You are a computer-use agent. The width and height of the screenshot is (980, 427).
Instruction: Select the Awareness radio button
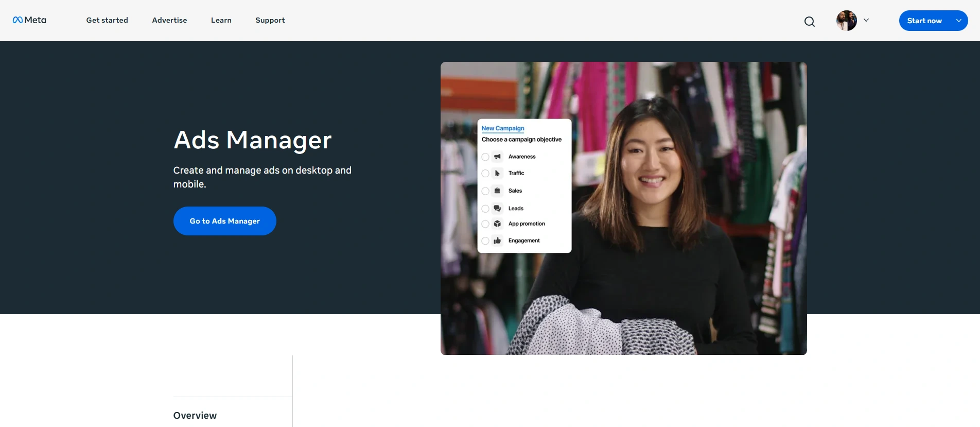tap(485, 157)
